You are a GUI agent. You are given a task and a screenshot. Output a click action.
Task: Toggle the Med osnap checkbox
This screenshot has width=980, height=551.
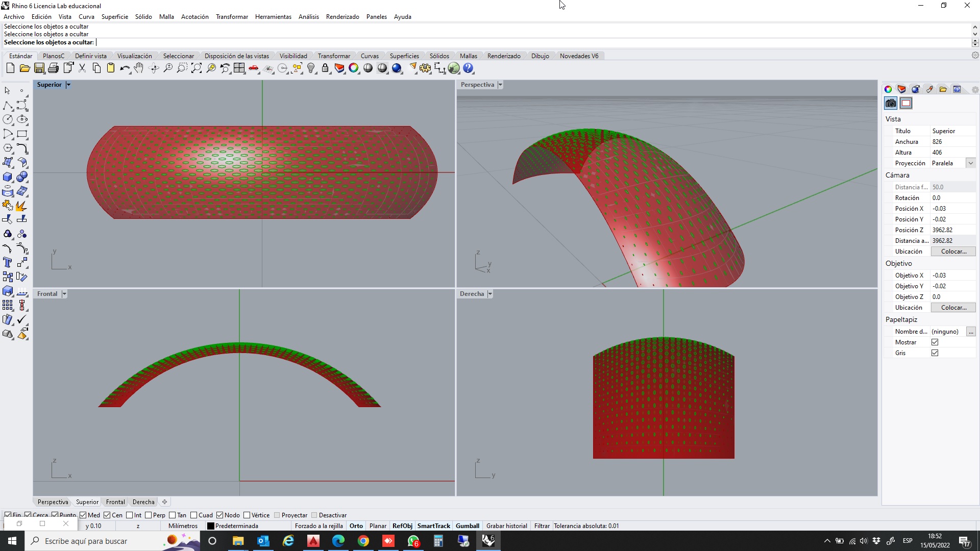pos(83,515)
